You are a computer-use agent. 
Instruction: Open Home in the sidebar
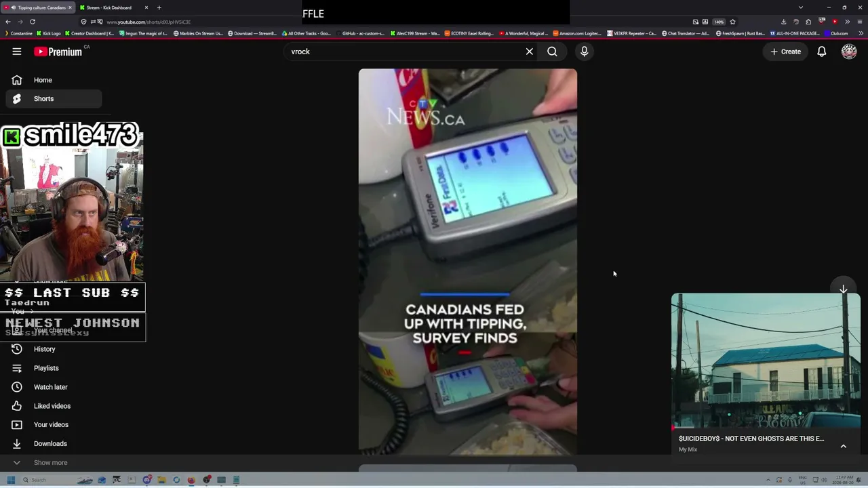pos(54,80)
